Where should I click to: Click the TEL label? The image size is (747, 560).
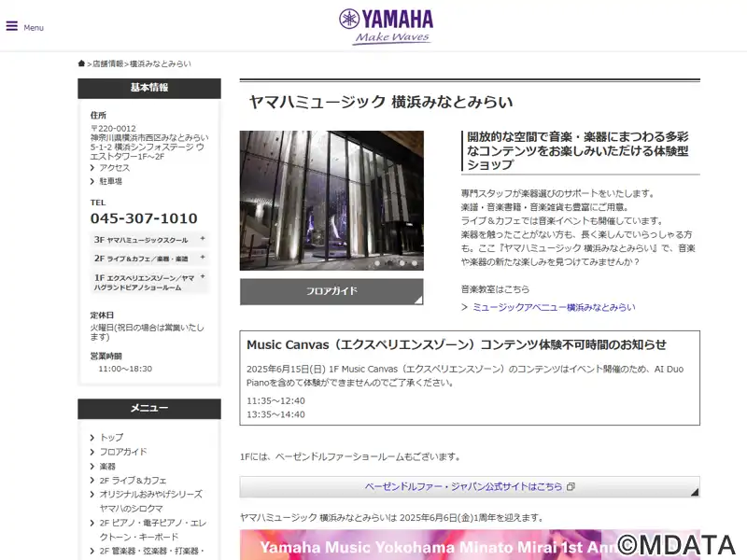click(x=98, y=203)
